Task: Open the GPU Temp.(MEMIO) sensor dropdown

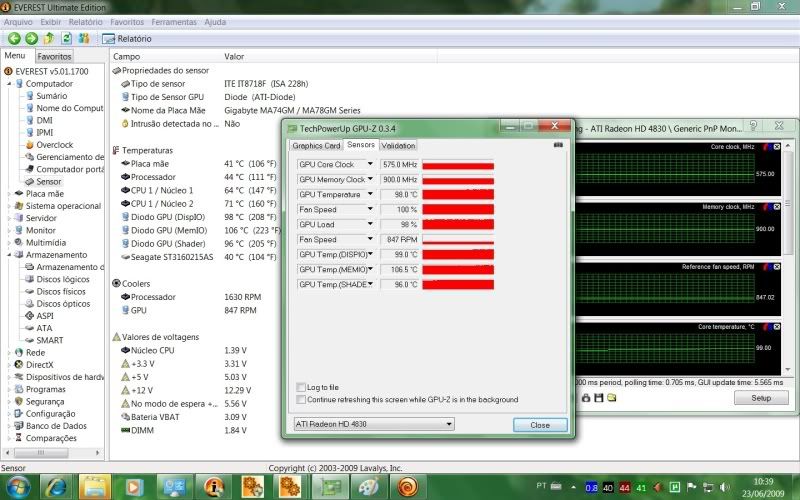Action: (370, 269)
